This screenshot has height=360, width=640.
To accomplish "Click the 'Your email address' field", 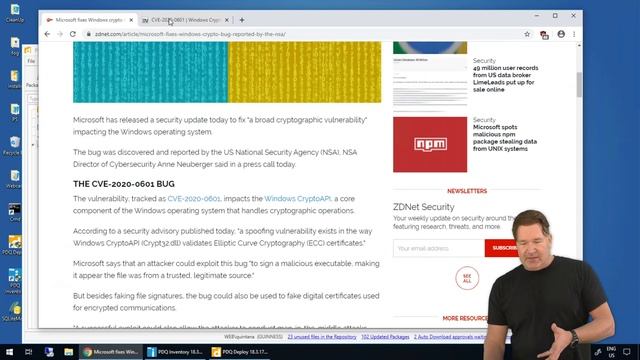I will 439,248.
